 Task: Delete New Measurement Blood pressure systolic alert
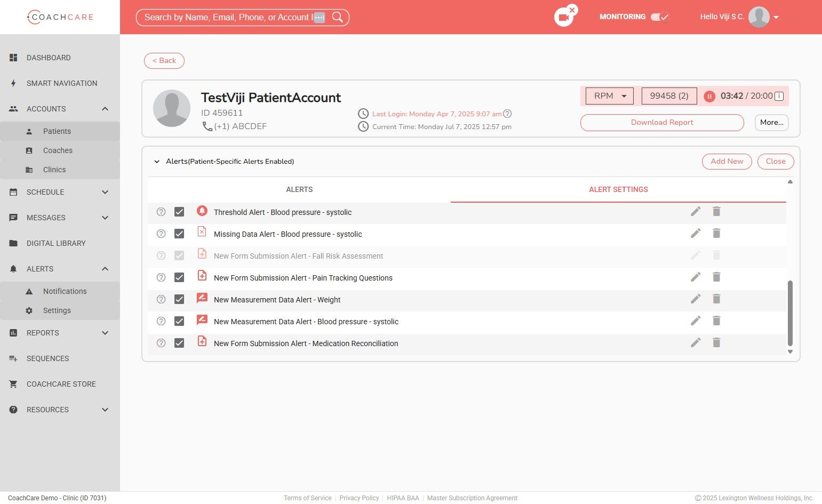tap(716, 321)
